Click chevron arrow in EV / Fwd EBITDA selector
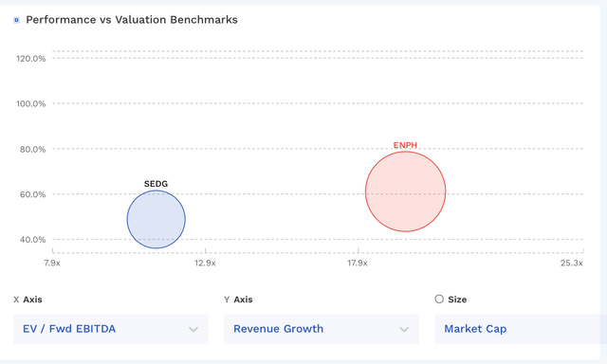607x364 pixels. 193,329
